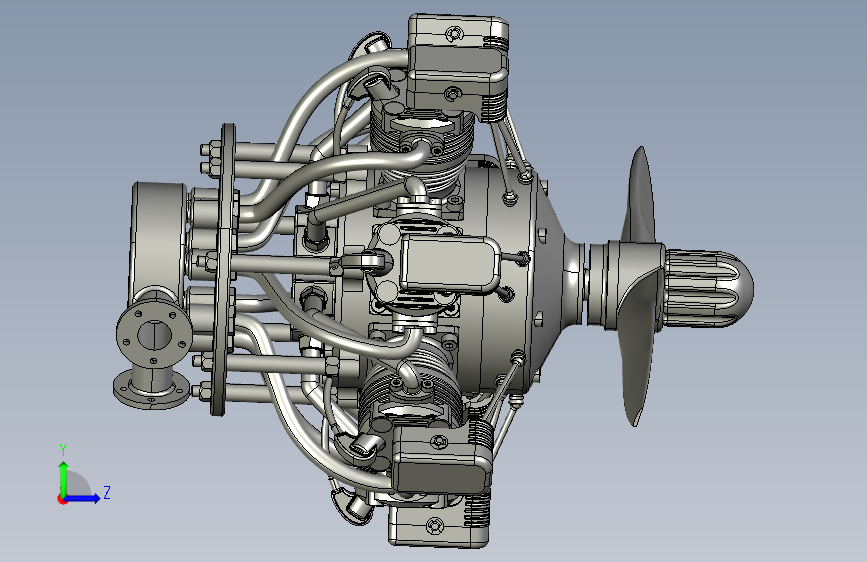Select the lower propeller blade

coord(640,348)
